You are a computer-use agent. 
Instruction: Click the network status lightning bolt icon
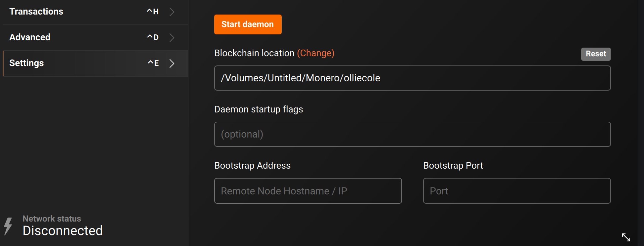pos(8,226)
